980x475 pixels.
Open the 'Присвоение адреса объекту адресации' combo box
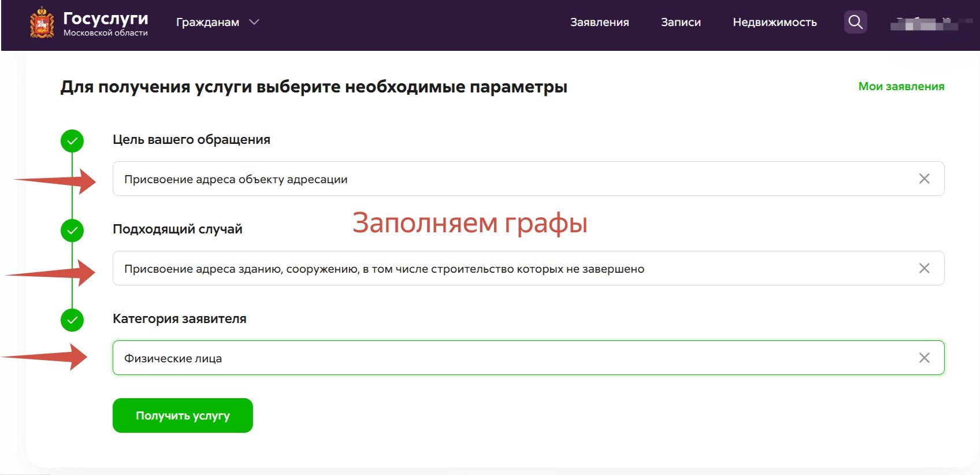click(x=528, y=179)
